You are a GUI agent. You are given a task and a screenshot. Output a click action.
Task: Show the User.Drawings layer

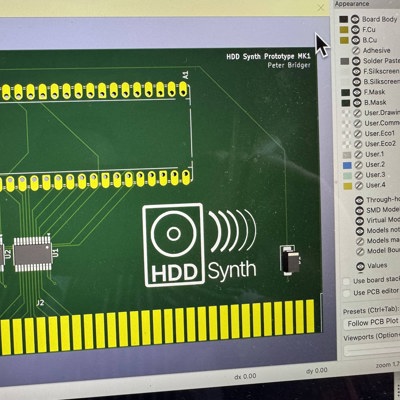(357, 113)
